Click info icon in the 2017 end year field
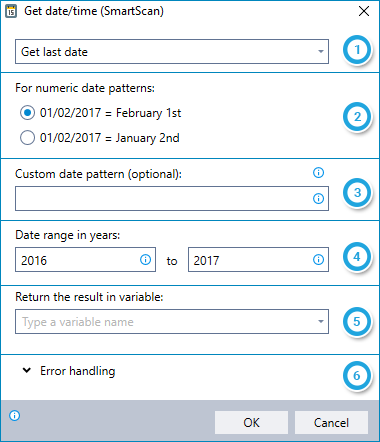380x442 pixels. click(x=318, y=259)
